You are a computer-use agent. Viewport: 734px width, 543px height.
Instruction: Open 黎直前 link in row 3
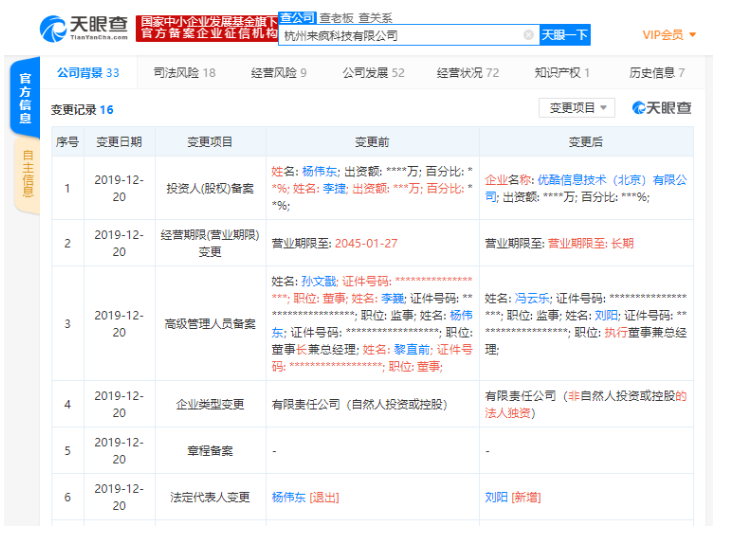pyautogui.click(x=412, y=349)
